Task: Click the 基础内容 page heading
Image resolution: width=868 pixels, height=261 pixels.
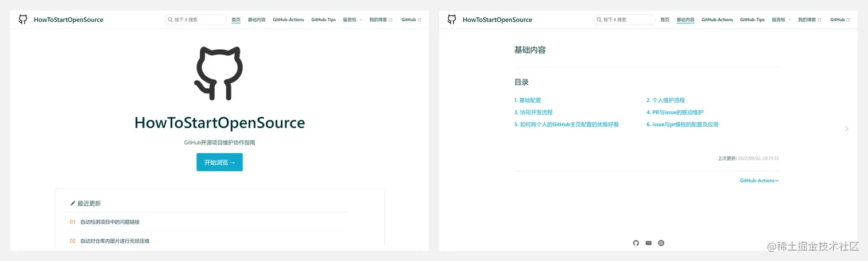Action: point(530,50)
